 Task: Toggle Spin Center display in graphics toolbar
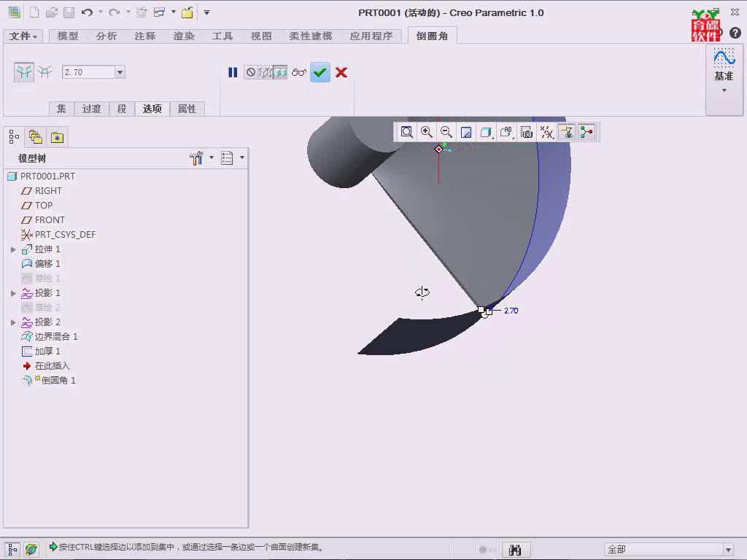tap(587, 132)
